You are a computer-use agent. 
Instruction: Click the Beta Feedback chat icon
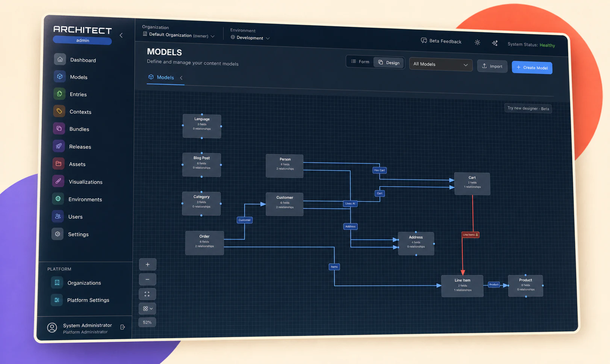[x=424, y=40]
